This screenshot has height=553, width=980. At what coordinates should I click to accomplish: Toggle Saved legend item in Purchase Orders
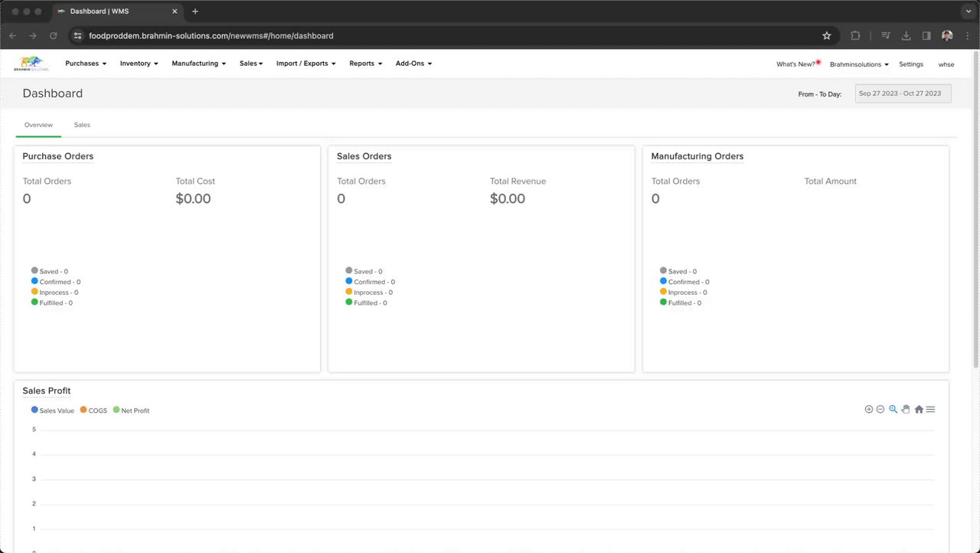[50, 271]
